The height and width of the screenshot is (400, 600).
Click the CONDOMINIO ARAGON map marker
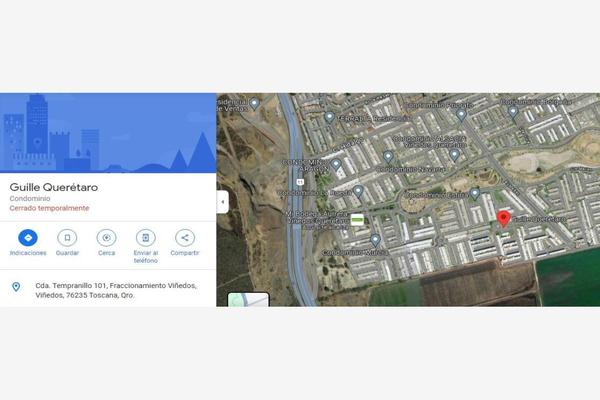click(336, 165)
